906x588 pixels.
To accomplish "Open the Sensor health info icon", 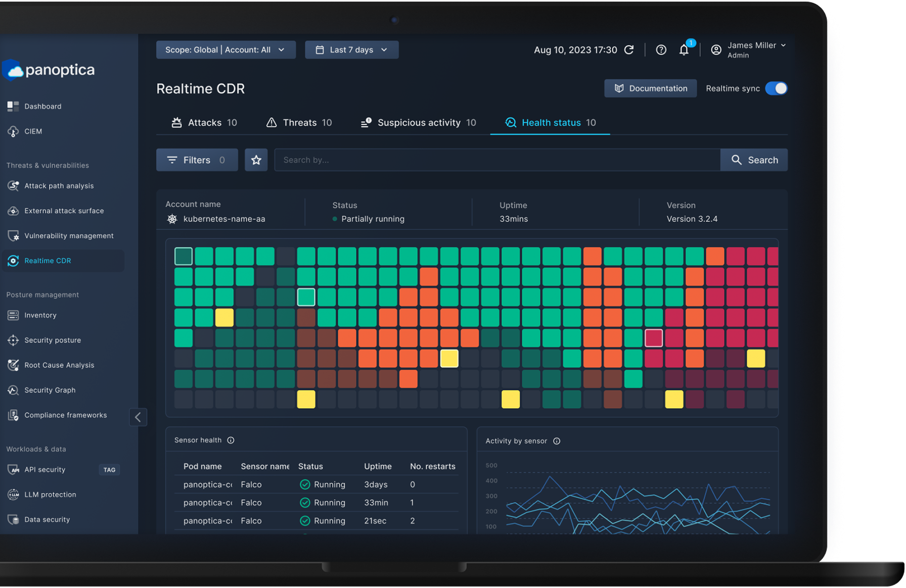I will [x=231, y=440].
